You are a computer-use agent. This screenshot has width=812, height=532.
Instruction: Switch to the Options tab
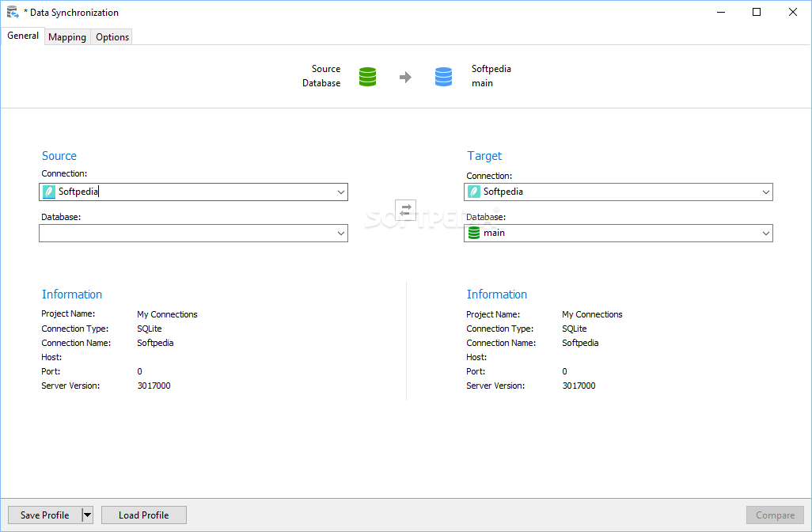(112, 36)
